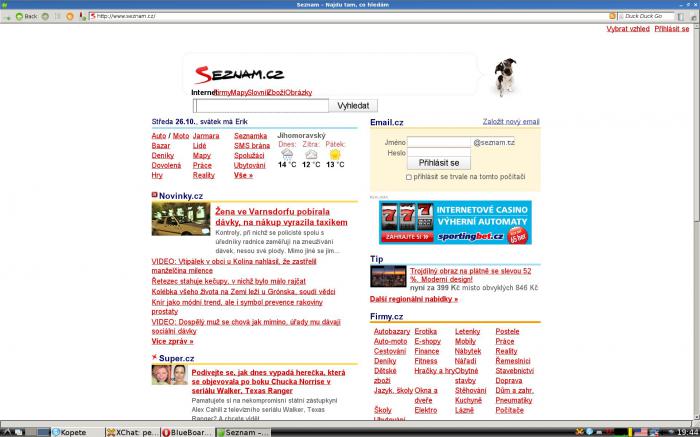Click the Přihlásit se email button

tap(439, 163)
